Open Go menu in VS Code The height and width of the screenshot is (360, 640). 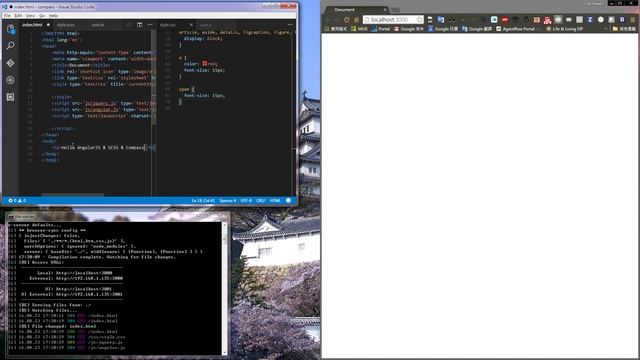click(42, 16)
